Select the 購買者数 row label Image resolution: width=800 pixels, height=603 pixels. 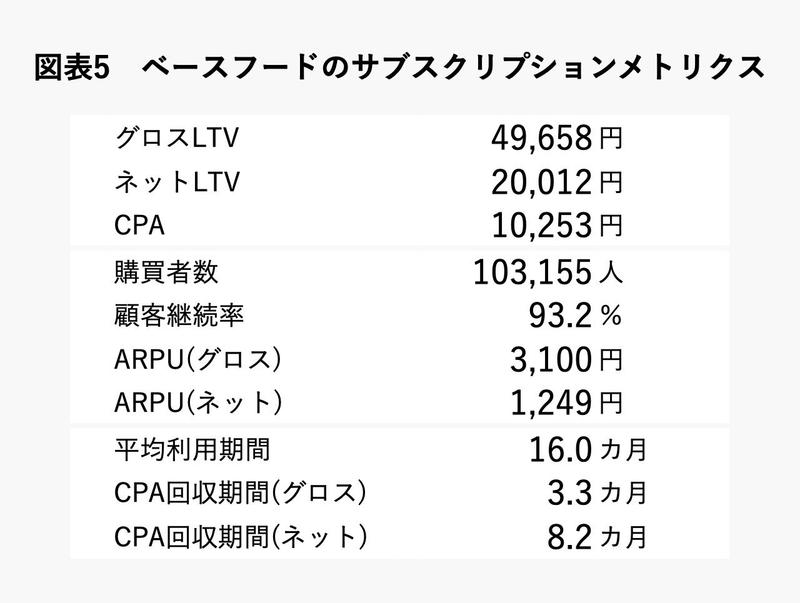167,270
